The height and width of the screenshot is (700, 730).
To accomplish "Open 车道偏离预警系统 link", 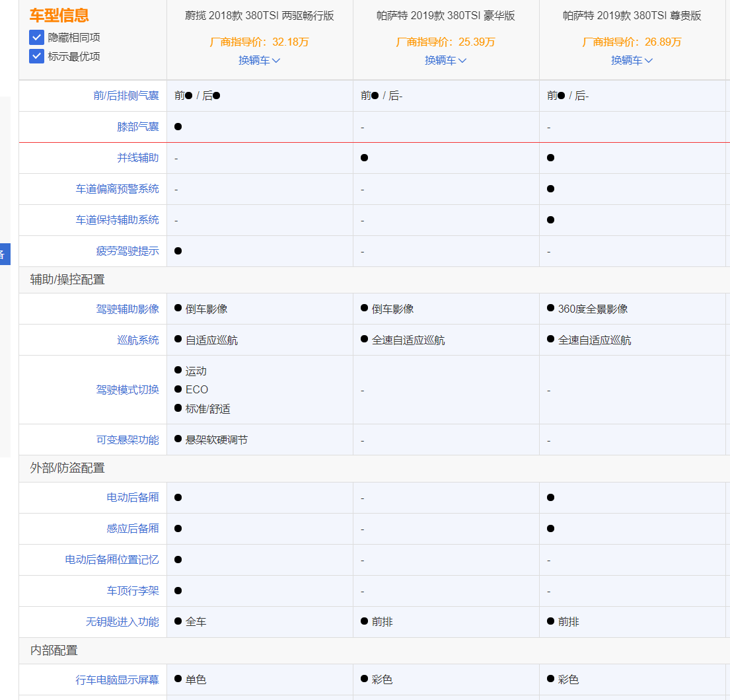I will [x=118, y=188].
